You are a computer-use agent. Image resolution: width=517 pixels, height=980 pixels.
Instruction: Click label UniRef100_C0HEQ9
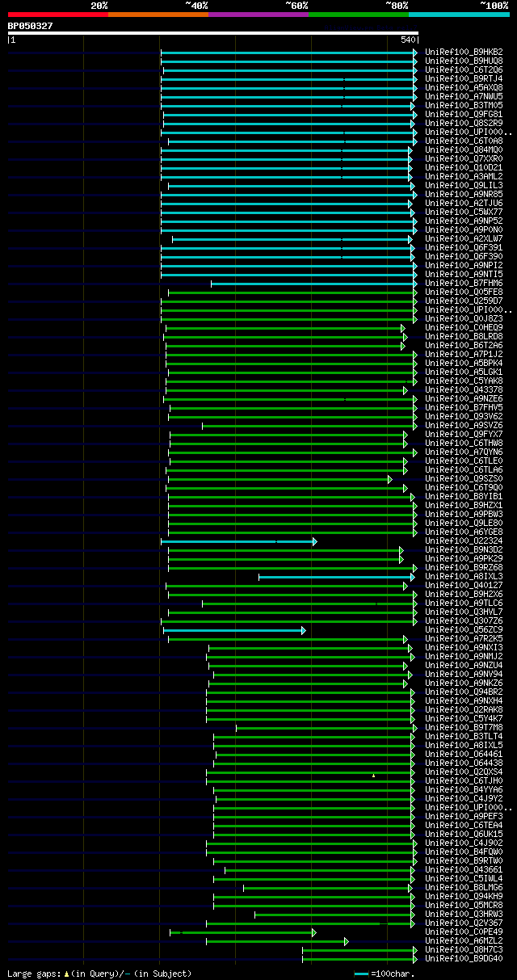point(464,327)
